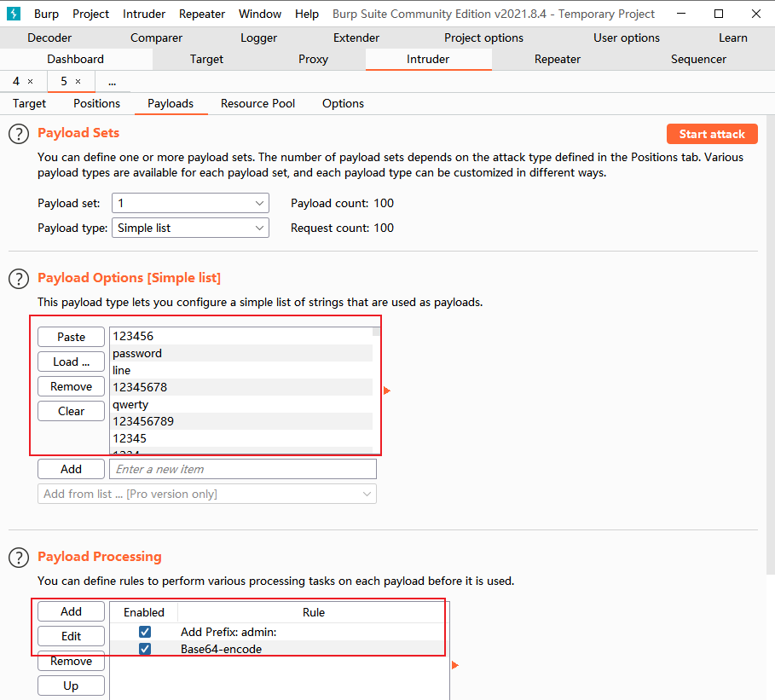This screenshot has height=700, width=775.
Task: Click the Enabled column header
Action: [x=144, y=612]
